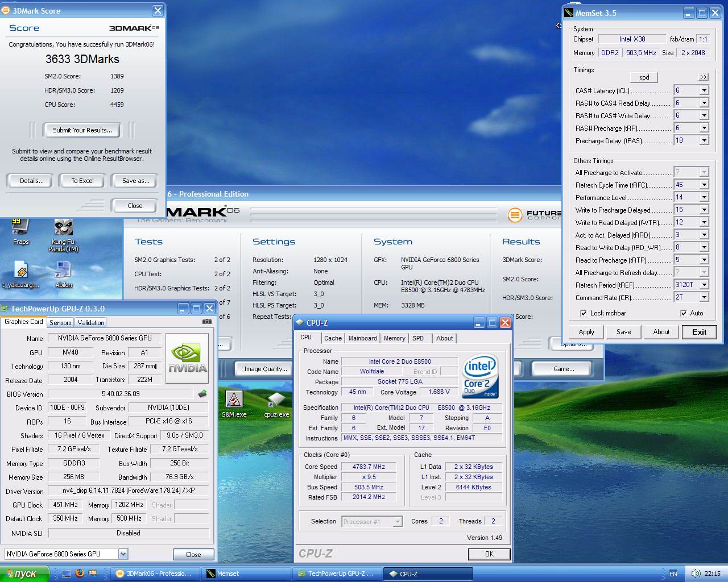The width and height of the screenshot is (728, 582).
Task: Expand MemSet timings with the >> button
Action: tap(704, 77)
